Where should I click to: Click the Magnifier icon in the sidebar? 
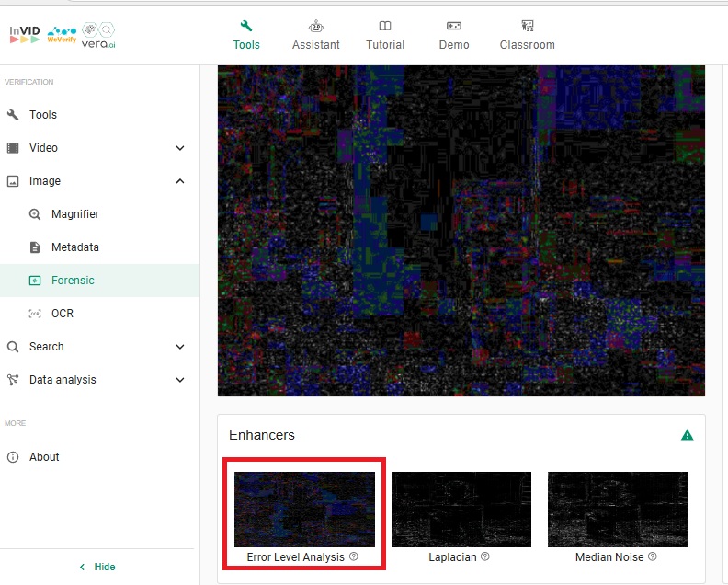point(35,214)
